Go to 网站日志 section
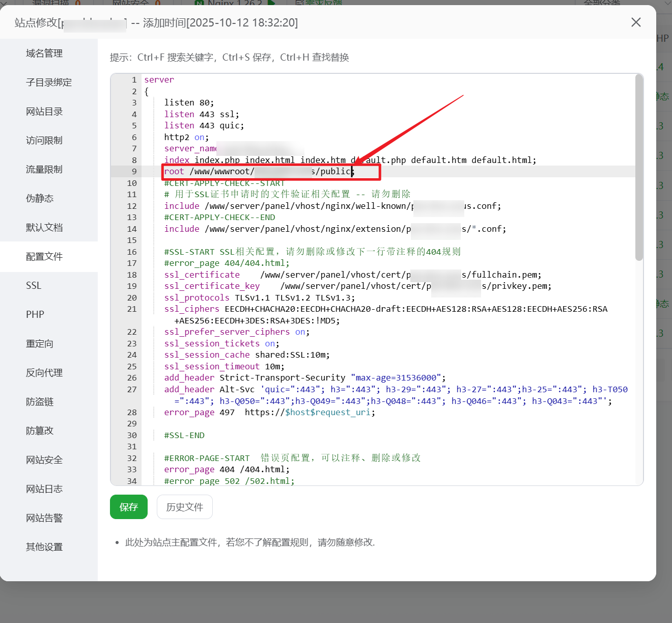 (44, 489)
